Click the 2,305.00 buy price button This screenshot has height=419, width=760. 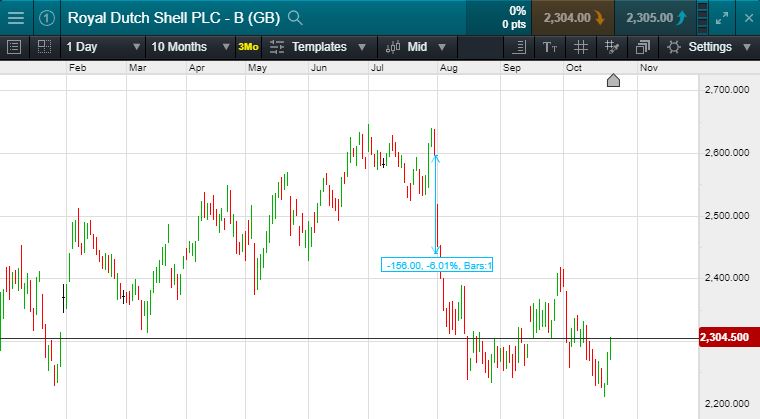tap(657, 17)
